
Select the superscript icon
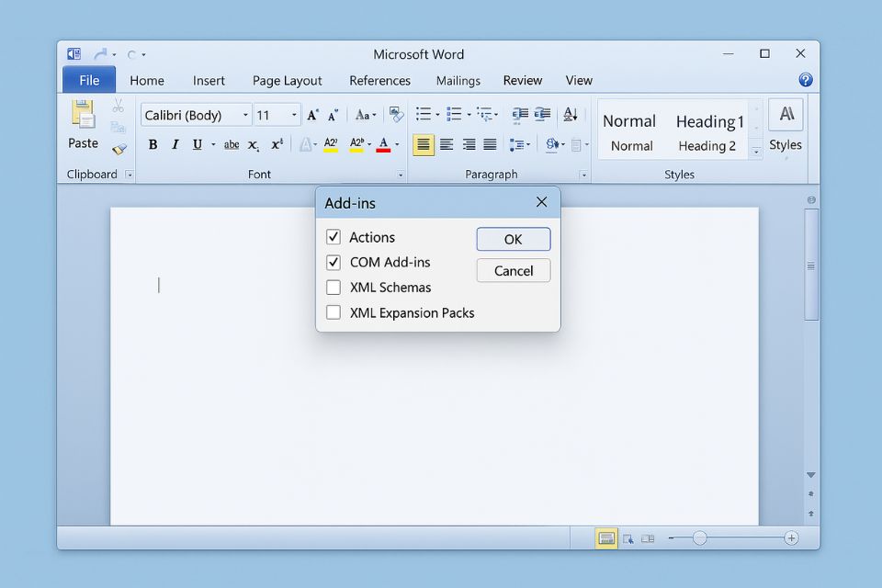276,144
